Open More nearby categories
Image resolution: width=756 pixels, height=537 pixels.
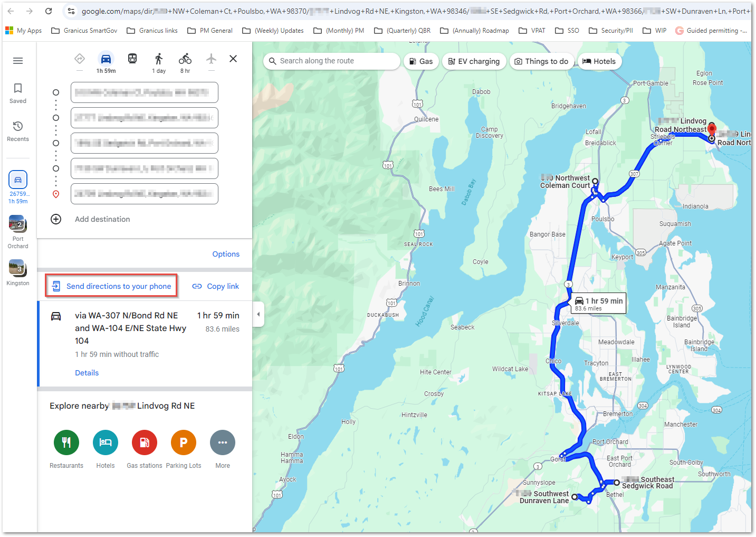click(223, 442)
